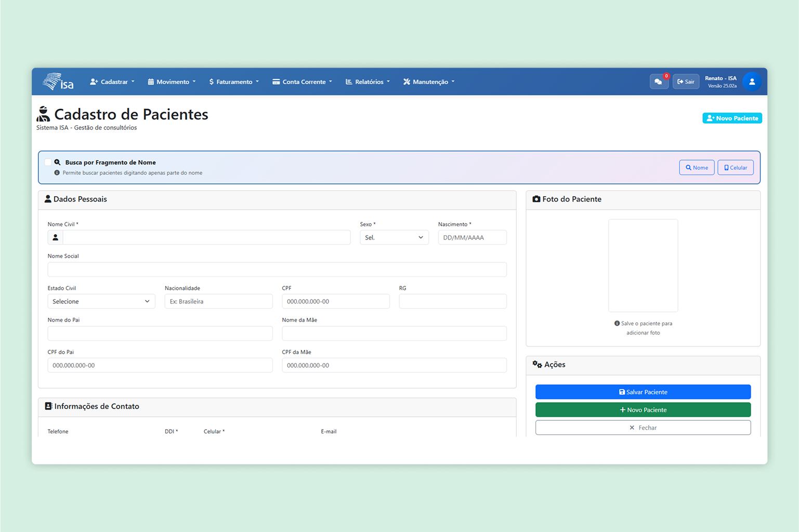Click the camera icon in Foto do Paciente
Screen dimensions: 799x532
pyautogui.click(x=536, y=199)
